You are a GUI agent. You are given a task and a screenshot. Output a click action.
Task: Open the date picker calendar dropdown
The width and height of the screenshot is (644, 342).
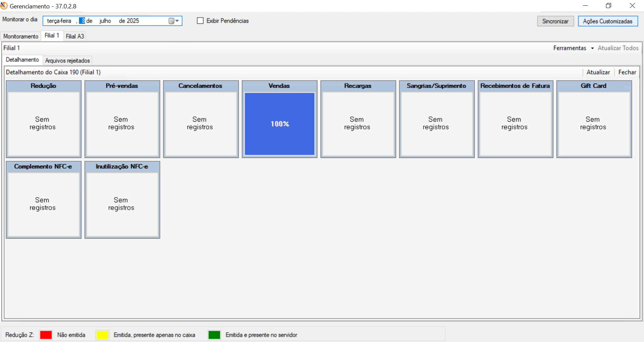click(174, 21)
